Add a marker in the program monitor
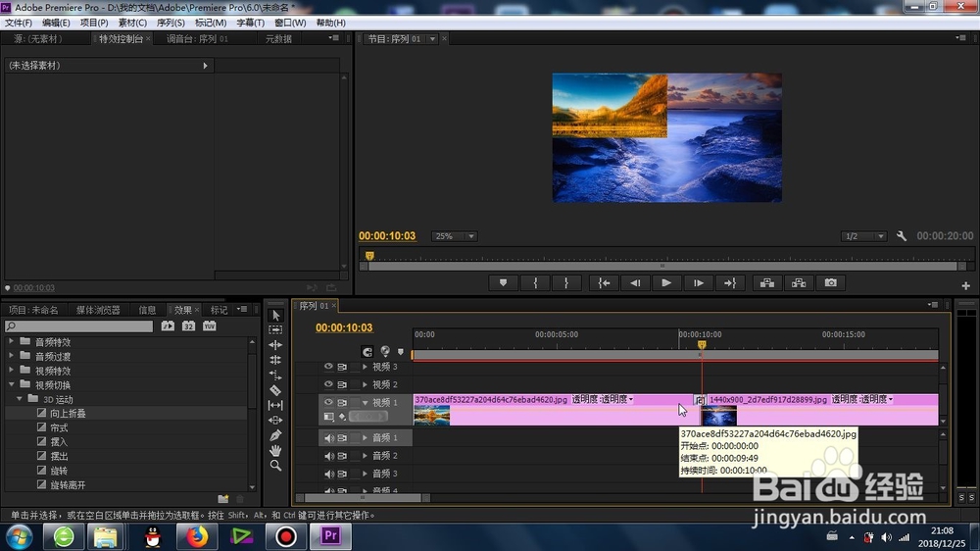Image resolution: width=980 pixels, height=551 pixels. 503,282
